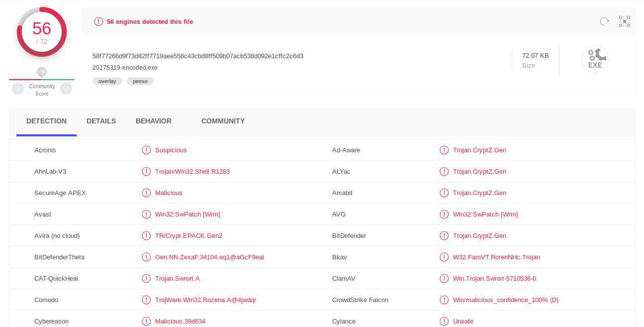This screenshot has height=327, width=644.
Task: Click the Avast result Win32:SwPatch [Wrm]
Action: 187,214
